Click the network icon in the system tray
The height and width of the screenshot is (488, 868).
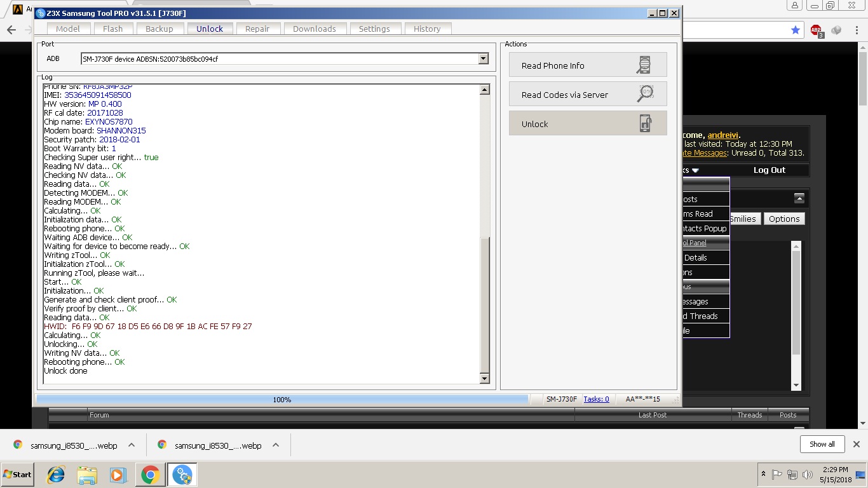pyautogui.click(x=792, y=475)
